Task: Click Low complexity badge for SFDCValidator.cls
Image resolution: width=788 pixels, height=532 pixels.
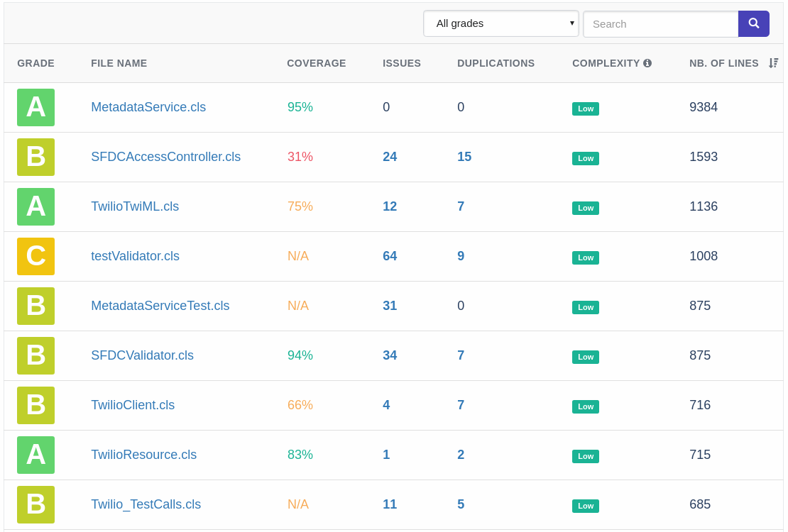Action: [x=586, y=358]
